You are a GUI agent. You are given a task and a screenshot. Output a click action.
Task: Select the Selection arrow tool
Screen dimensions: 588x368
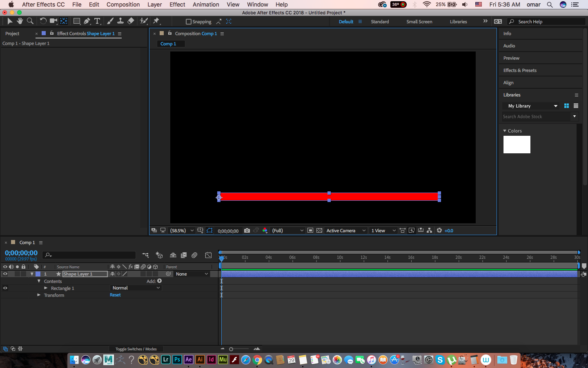tap(10, 21)
